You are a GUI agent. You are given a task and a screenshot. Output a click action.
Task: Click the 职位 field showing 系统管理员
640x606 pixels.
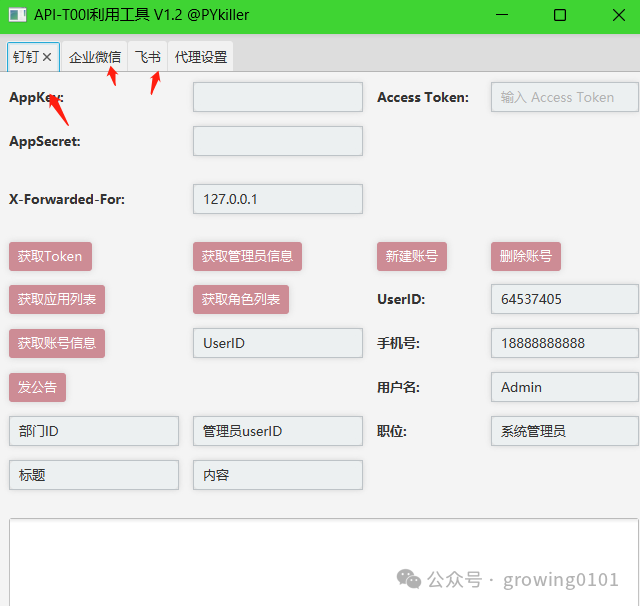(x=564, y=431)
